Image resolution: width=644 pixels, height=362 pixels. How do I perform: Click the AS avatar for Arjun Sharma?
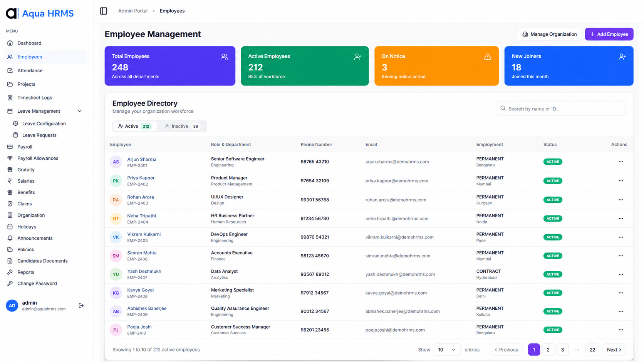click(116, 162)
